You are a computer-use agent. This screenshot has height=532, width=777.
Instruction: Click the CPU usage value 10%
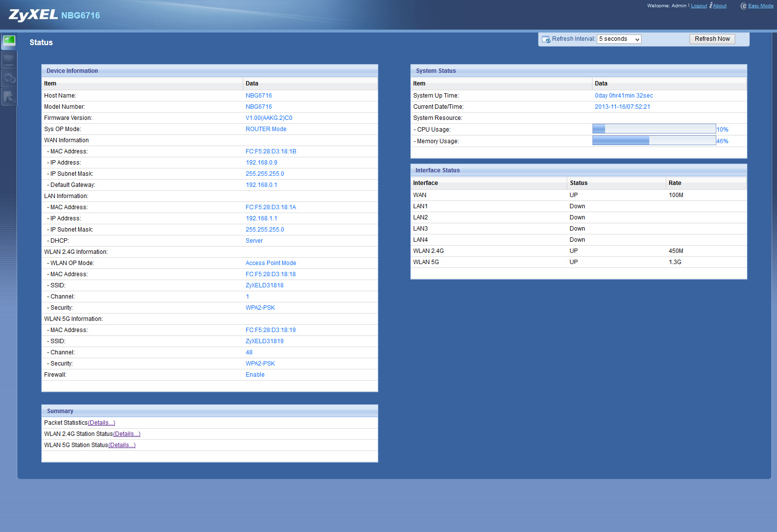(723, 130)
